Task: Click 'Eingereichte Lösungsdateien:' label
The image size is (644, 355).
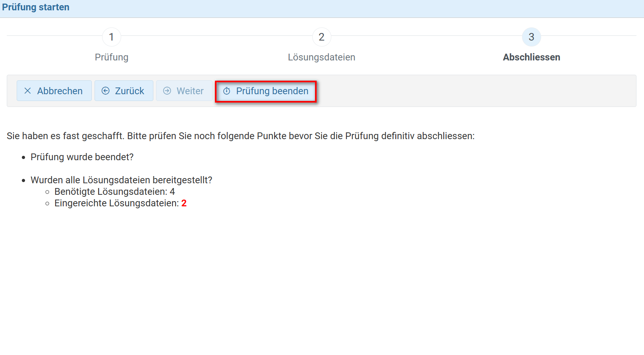Action: tap(117, 203)
